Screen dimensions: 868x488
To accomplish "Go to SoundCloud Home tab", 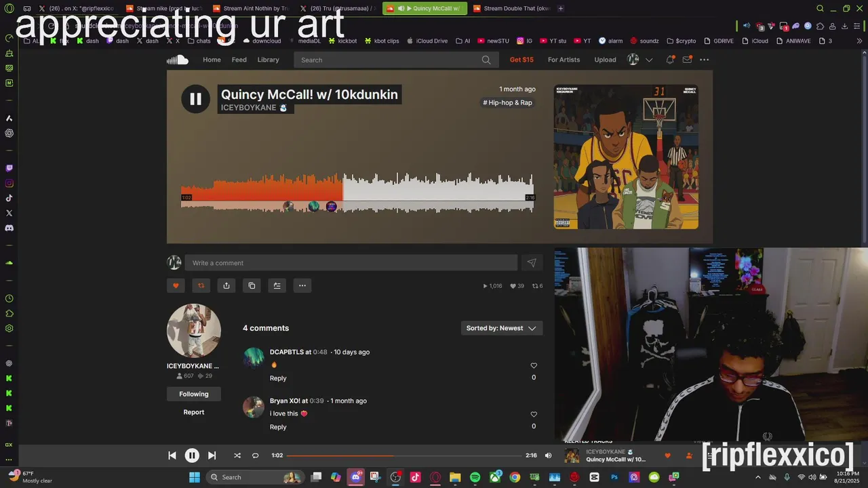I will pos(212,60).
